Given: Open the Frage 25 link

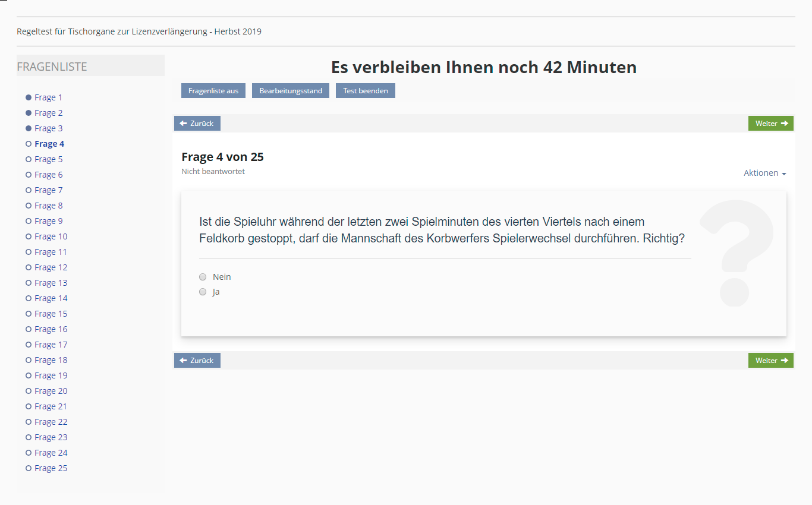Looking at the screenshot, I should 51,468.
